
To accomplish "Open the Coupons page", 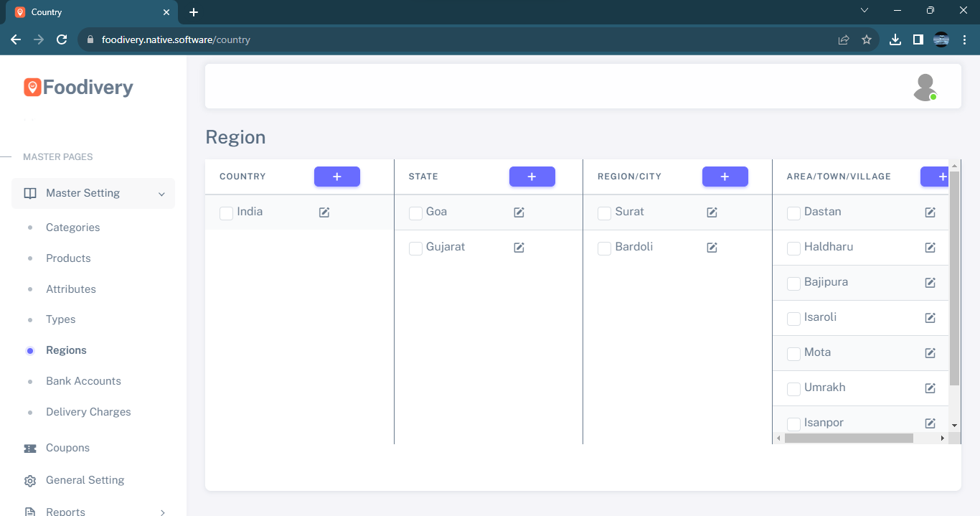I will click(x=67, y=448).
